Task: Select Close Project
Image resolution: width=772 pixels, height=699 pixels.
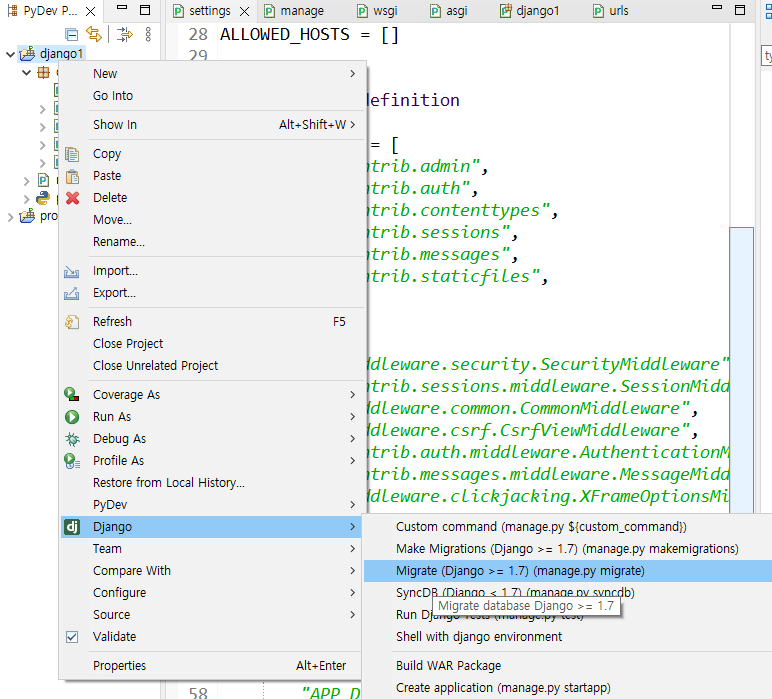Action: coord(213,344)
